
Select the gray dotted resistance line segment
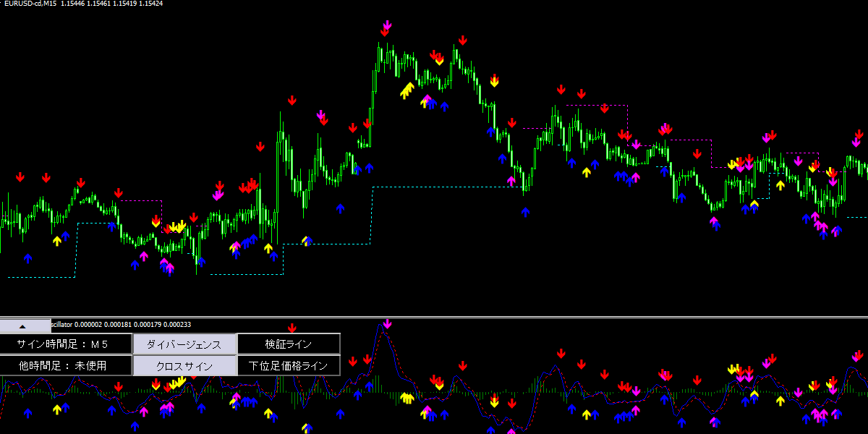click(597, 106)
